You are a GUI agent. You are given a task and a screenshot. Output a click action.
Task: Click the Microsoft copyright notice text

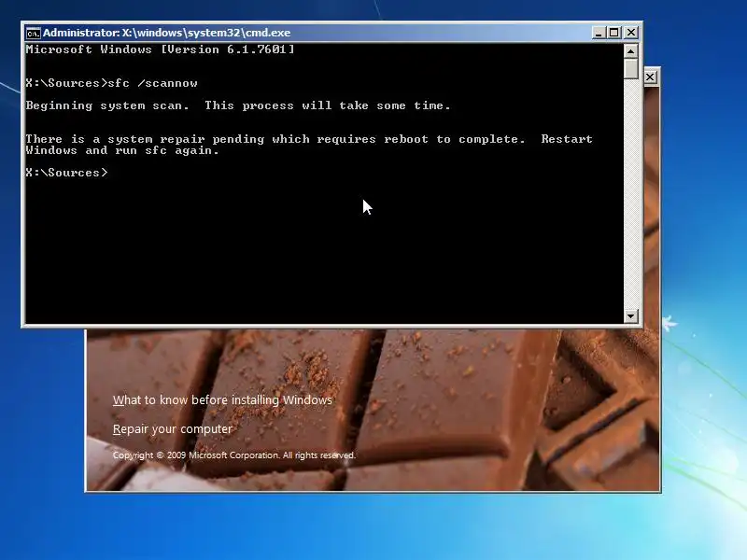[234, 455]
